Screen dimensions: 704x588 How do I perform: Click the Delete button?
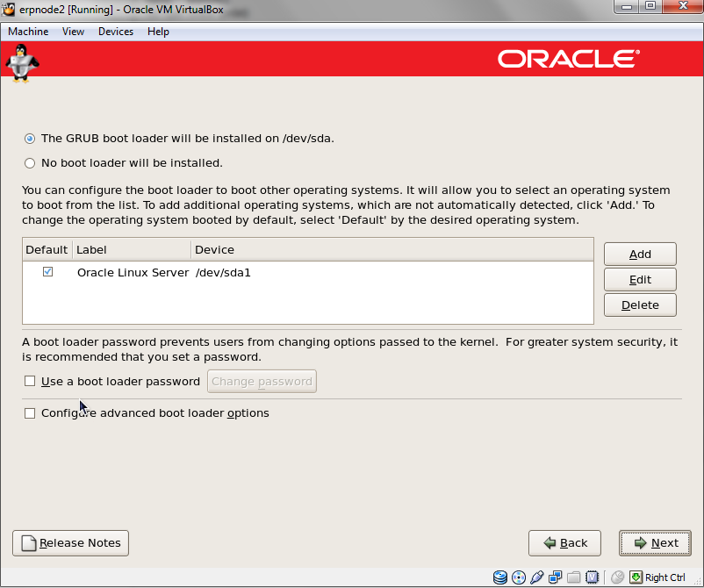(x=640, y=305)
